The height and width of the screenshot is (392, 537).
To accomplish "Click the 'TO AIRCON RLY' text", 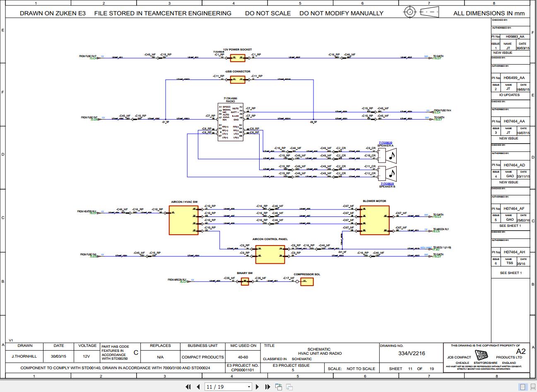I will (441, 229).
